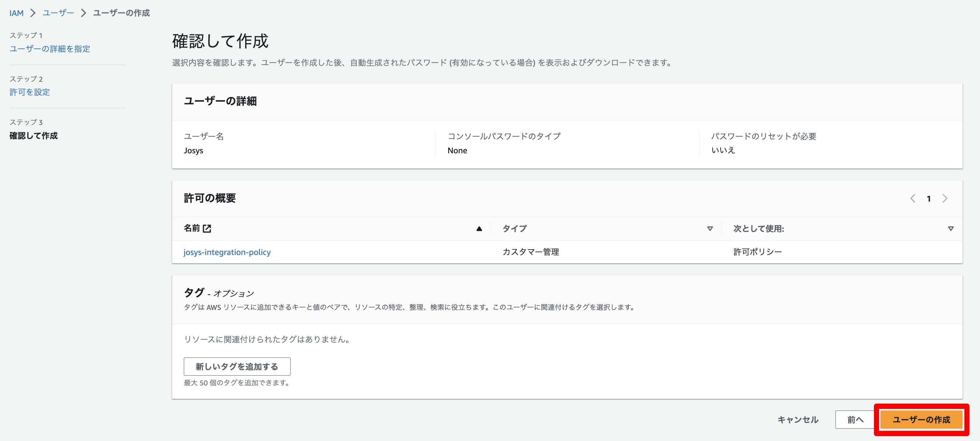Click the orange ユーザーの作成 button

(x=921, y=419)
